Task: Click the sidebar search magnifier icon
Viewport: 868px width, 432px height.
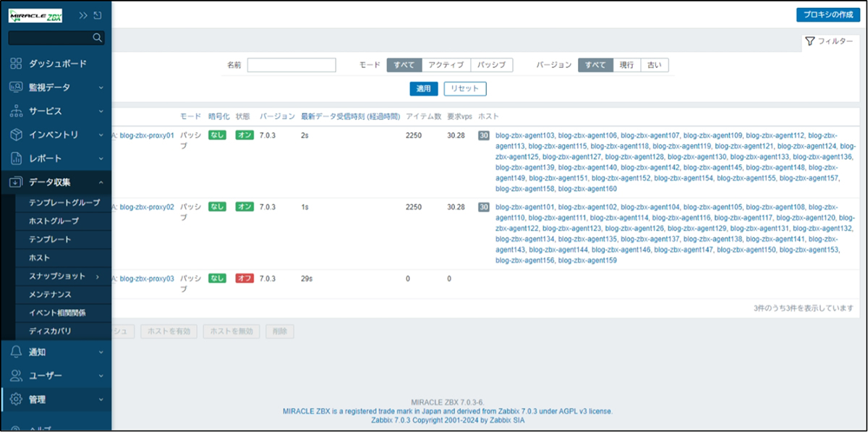Action: tap(98, 38)
